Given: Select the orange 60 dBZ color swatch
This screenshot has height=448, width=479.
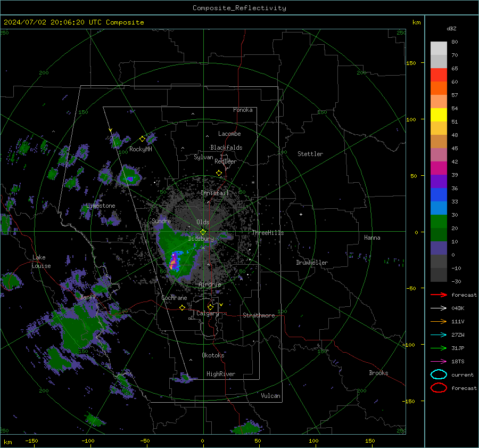Looking at the screenshot, I should (439, 88).
